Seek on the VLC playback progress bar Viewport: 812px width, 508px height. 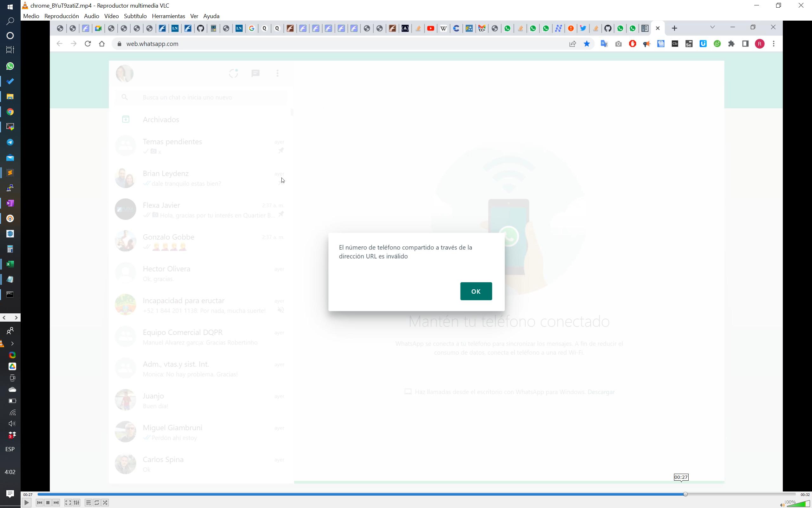coord(416,494)
